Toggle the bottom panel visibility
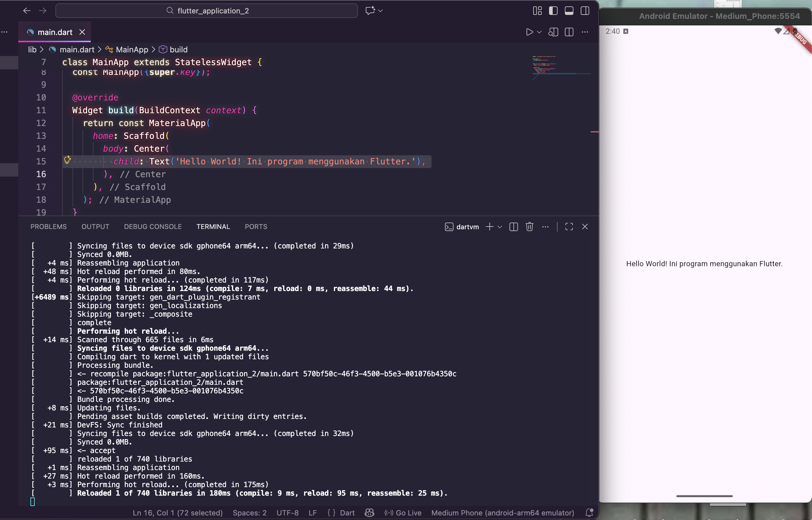 pos(569,11)
